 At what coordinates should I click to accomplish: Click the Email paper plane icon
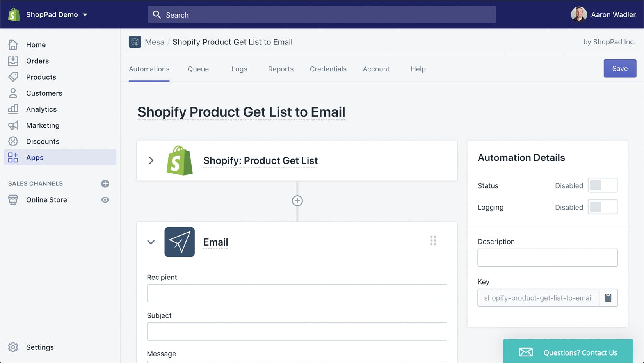tap(180, 242)
